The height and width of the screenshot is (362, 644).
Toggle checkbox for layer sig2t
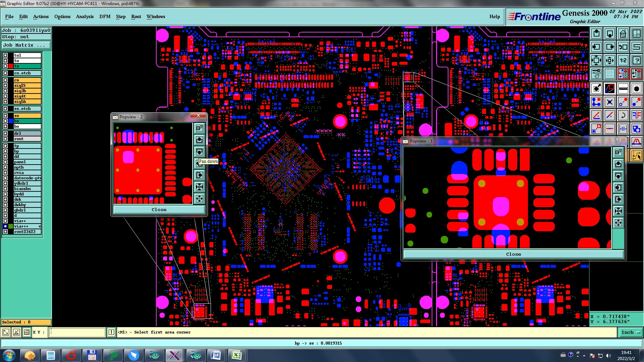(x=5, y=85)
